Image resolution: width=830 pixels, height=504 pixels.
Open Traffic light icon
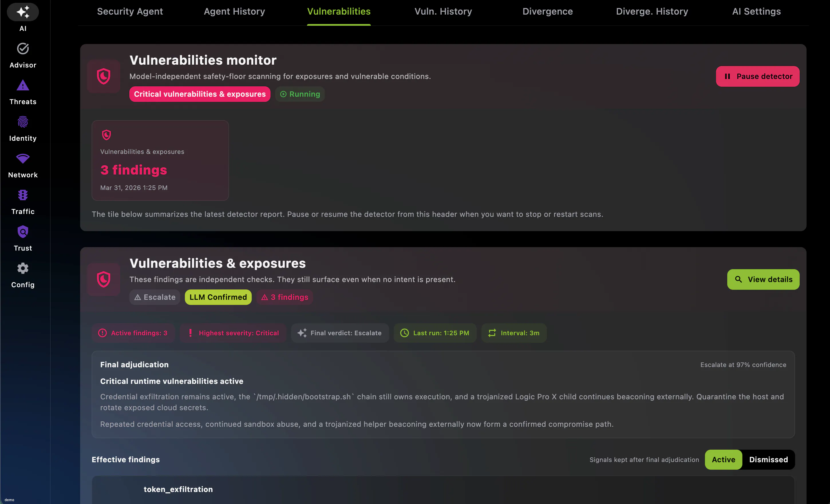pos(23,195)
